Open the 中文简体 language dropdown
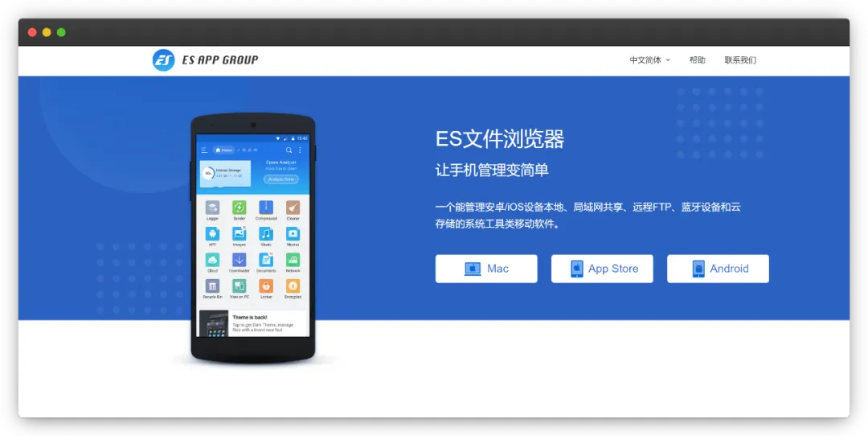 click(649, 60)
